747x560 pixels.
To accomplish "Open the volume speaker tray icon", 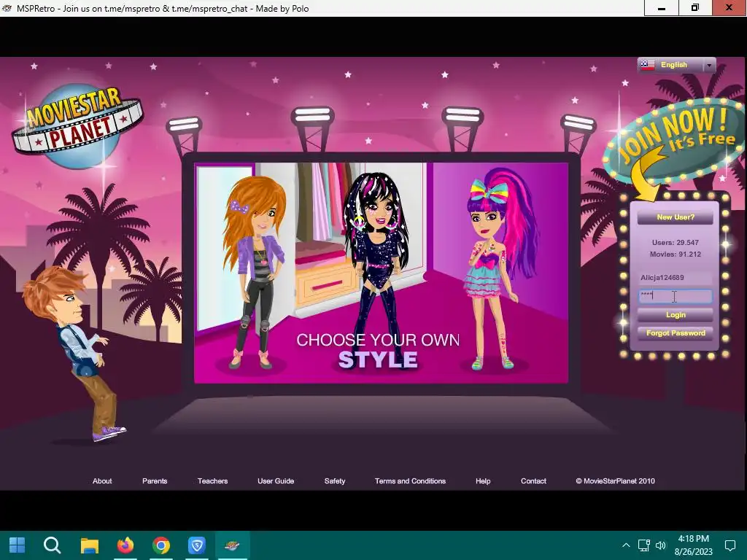I will tap(660, 545).
